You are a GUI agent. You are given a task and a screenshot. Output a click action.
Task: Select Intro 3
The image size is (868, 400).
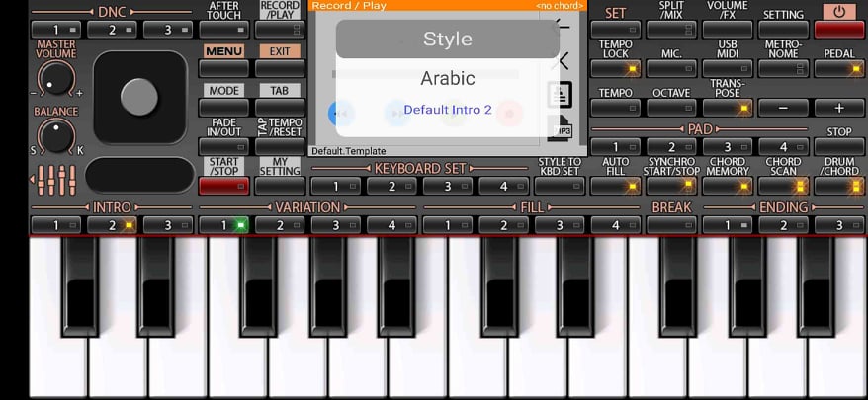click(168, 225)
